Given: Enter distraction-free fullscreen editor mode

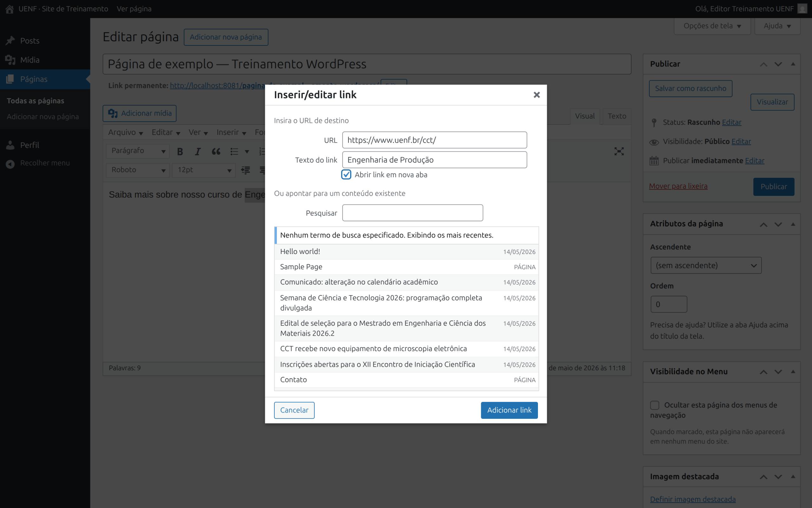Looking at the screenshot, I should (x=619, y=151).
